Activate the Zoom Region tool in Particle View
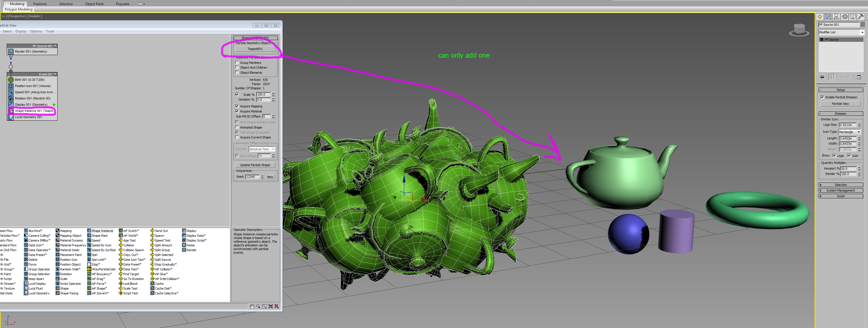 (x=264, y=306)
